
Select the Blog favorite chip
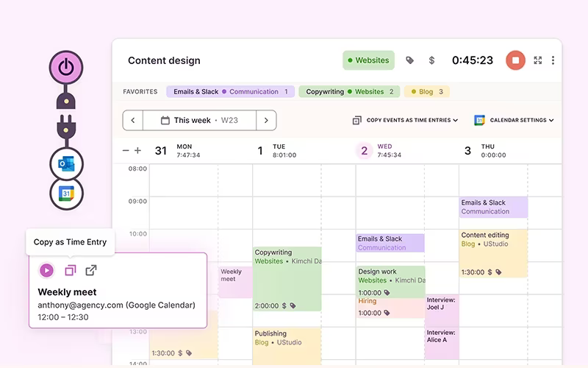point(427,91)
